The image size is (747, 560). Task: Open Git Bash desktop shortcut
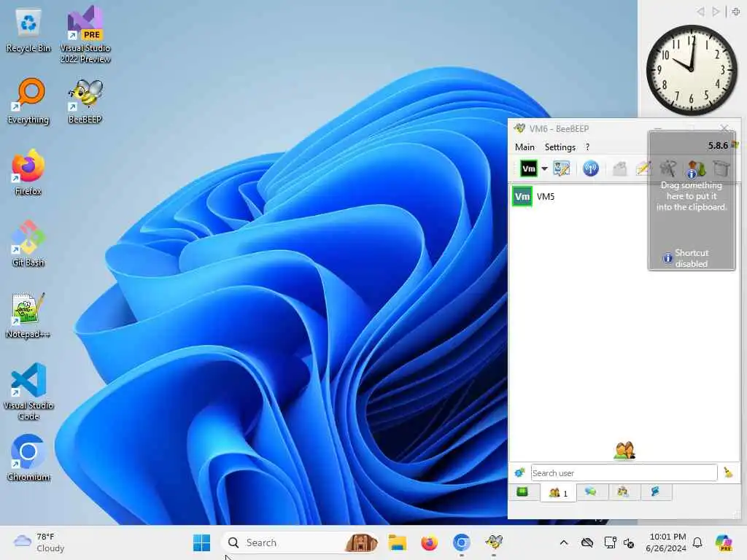28,244
